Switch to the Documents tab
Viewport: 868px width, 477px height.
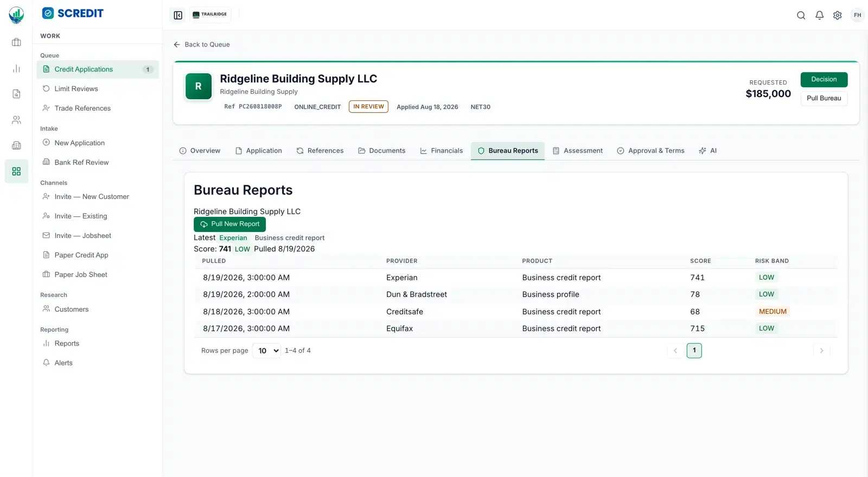click(x=382, y=151)
